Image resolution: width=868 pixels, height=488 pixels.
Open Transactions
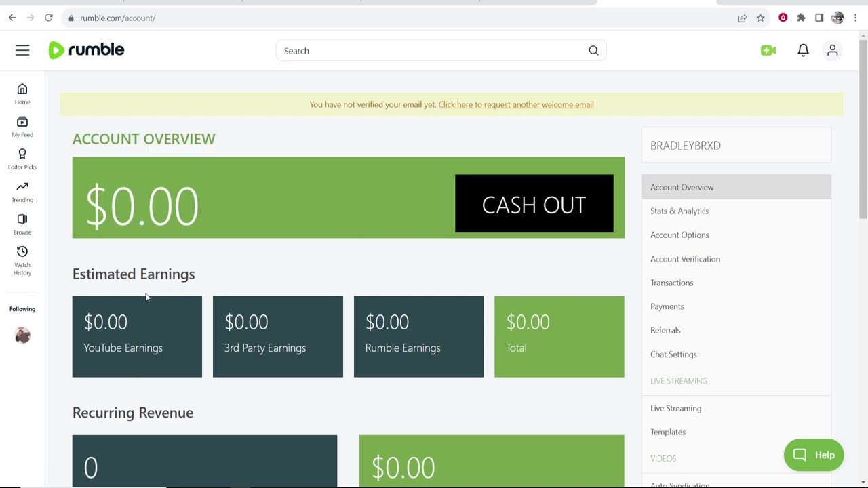[x=736, y=283]
